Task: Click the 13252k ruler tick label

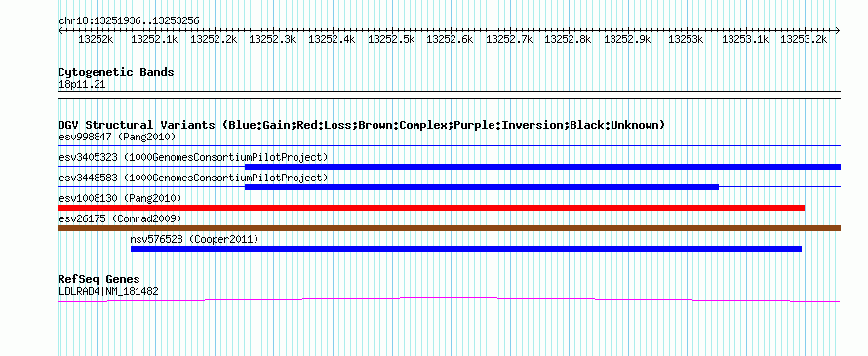Action: pos(96,40)
